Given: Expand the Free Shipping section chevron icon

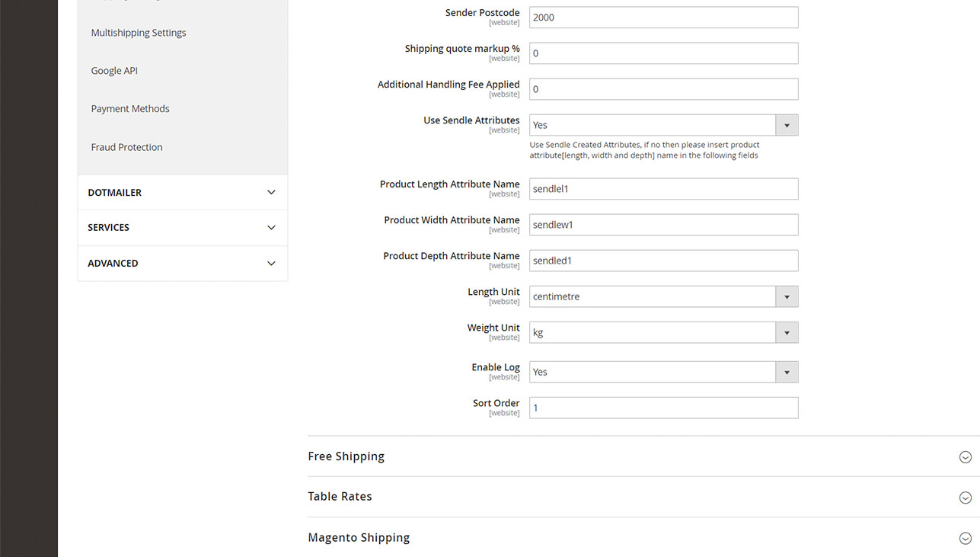Looking at the screenshot, I should tap(965, 457).
